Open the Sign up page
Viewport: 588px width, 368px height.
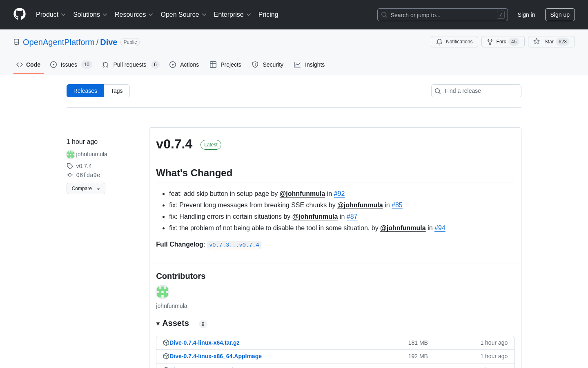(560, 15)
